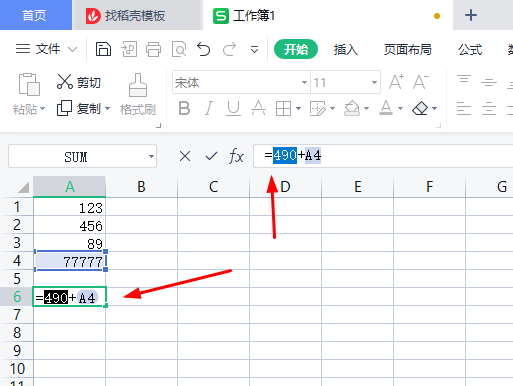Image resolution: width=513 pixels, height=386 pixels.
Task: Click cell A1 containing 123
Action: [x=69, y=207]
